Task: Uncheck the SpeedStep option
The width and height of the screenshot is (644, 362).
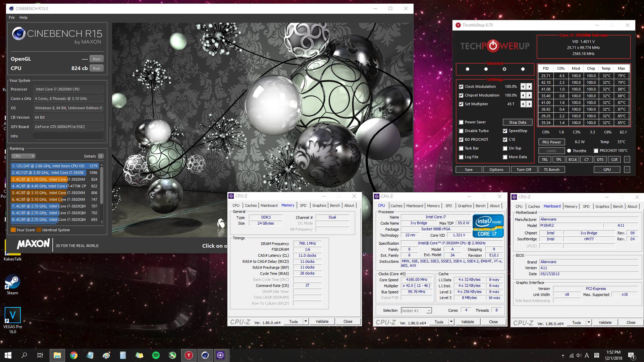Action: pyautogui.click(x=505, y=131)
